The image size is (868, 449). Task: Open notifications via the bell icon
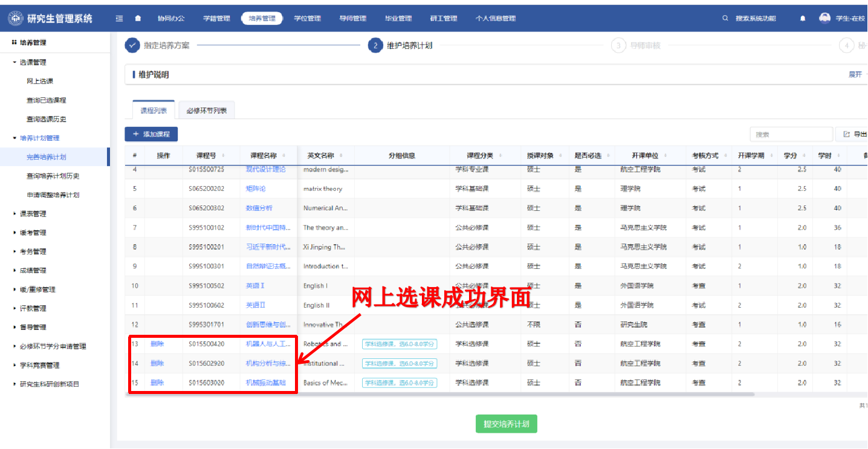click(x=803, y=19)
